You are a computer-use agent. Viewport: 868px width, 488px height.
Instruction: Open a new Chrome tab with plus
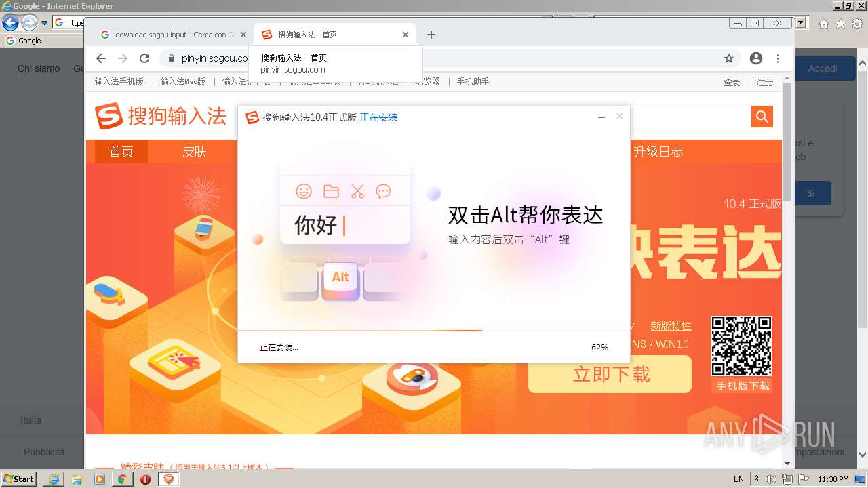(x=431, y=35)
